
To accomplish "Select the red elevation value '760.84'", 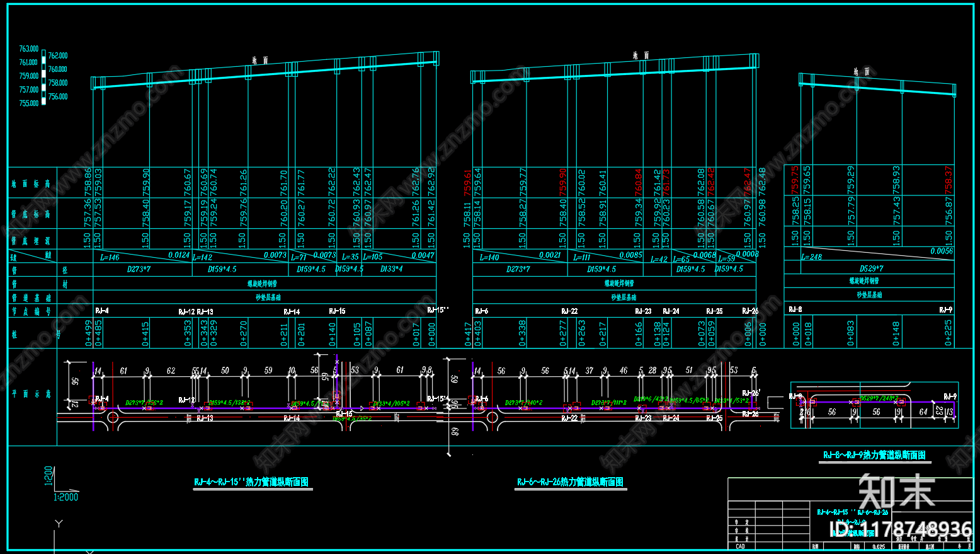I will click(639, 182).
